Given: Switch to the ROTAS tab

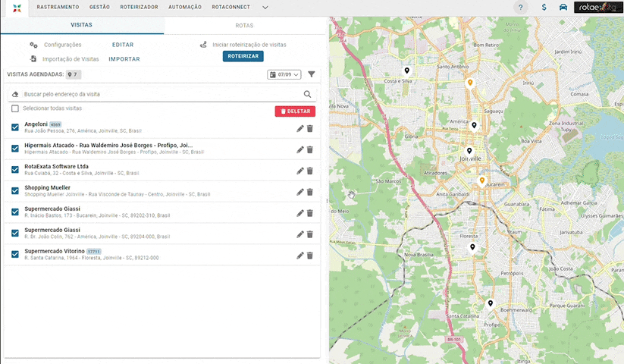Looking at the screenshot, I should tap(244, 26).
